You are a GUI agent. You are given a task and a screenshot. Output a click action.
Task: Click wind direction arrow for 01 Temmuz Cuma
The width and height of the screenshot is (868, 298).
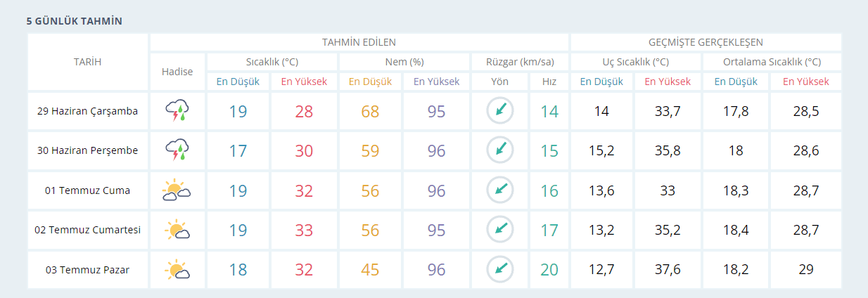point(500,190)
